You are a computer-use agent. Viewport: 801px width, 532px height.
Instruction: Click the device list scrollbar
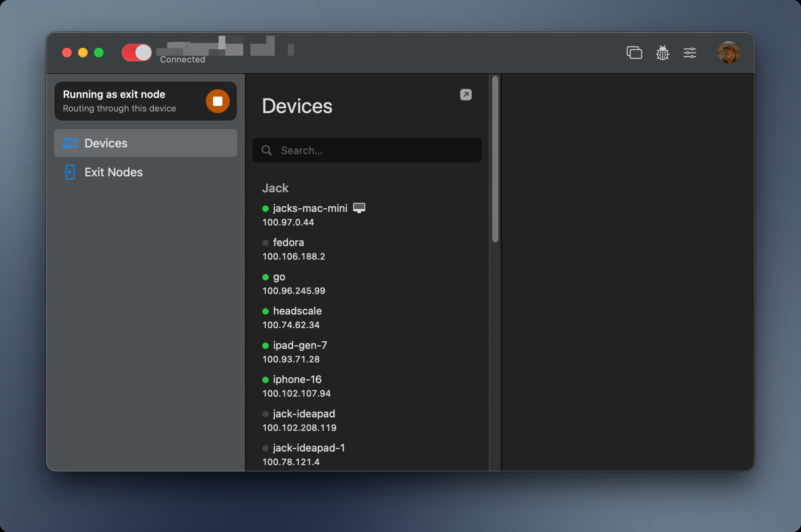pos(495,160)
